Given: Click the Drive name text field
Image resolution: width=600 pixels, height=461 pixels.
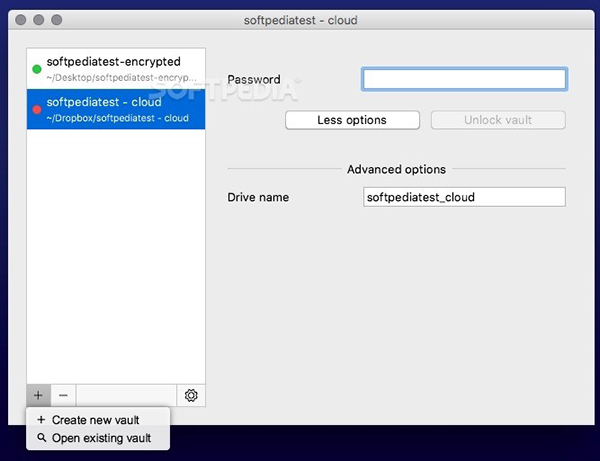Looking at the screenshot, I should tap(464, 197).
